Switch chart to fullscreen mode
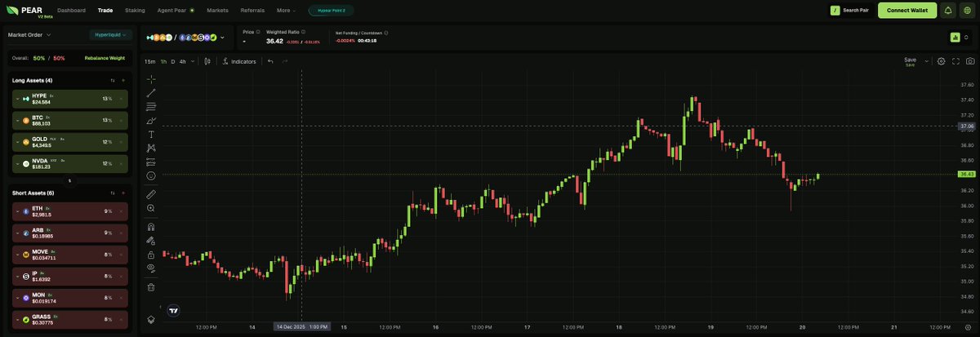Screen dimensions: 980x337 click(955, 61)
